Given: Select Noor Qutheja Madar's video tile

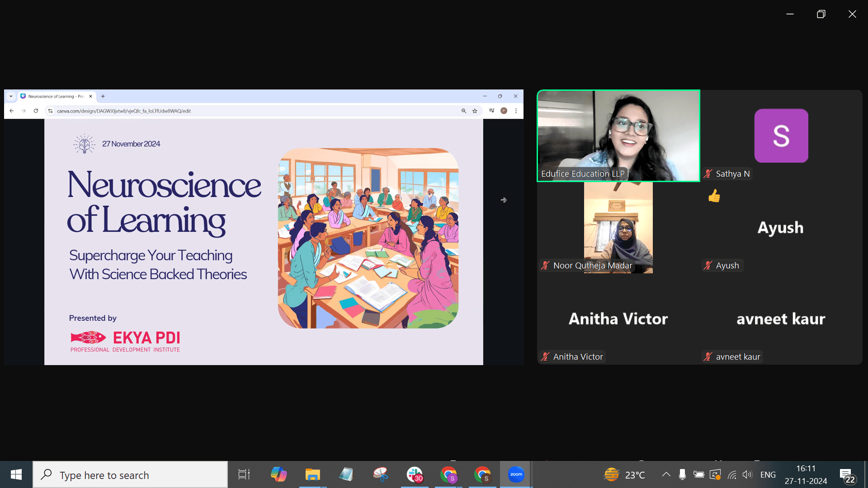Looking at the screenshot, I should pos(618,227).
